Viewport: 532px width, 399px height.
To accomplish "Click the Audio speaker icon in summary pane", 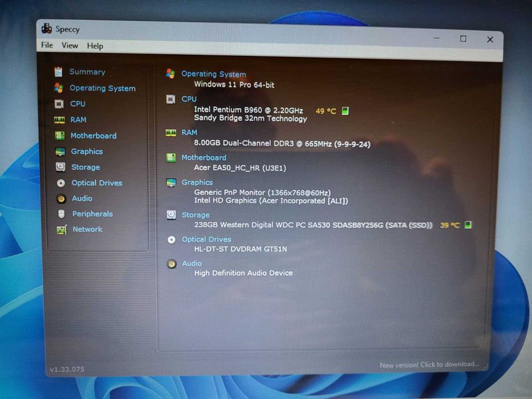I will 172,264.
